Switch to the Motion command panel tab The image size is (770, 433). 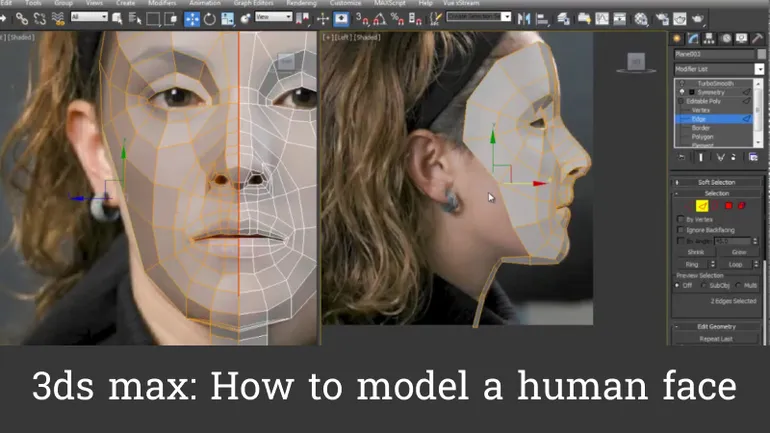coord(725,38)
